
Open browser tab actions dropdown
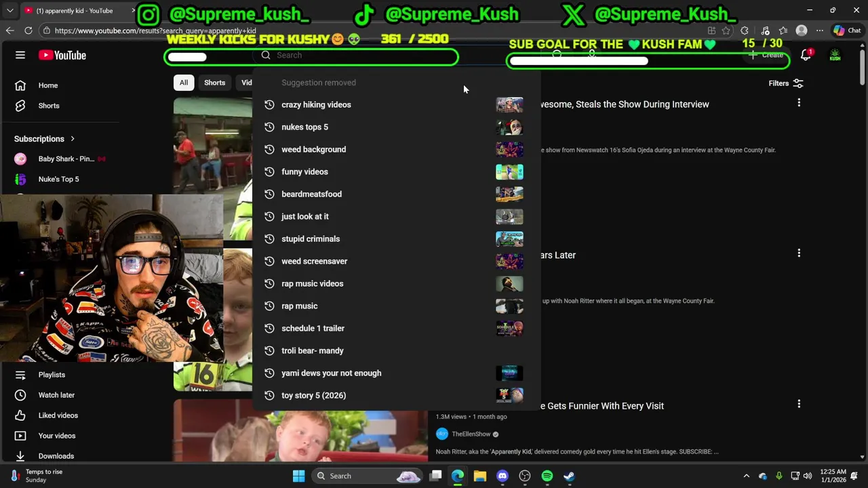pyautogui.click(x=9, y=11)
